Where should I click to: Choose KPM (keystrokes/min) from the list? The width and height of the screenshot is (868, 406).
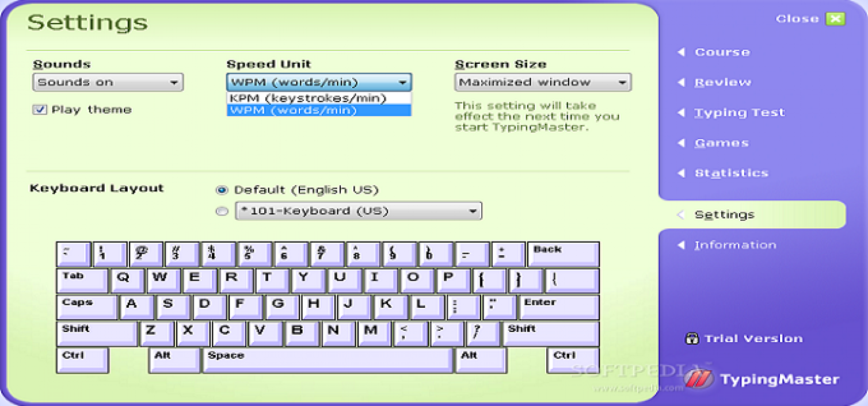point(305,97)
